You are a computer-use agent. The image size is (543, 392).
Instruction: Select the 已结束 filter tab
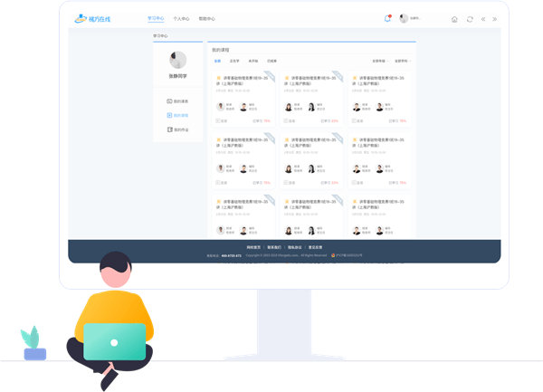click(271, 62)
